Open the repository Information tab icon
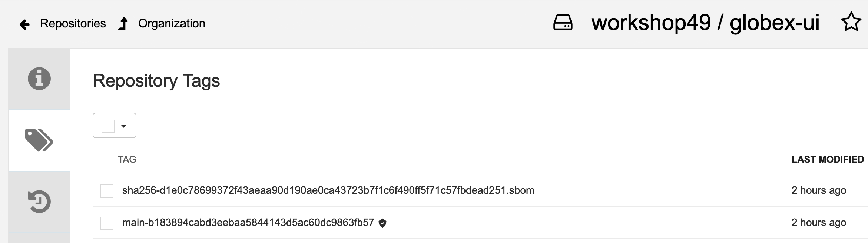Viewport: 868px width, 243px height. [39, 79]
